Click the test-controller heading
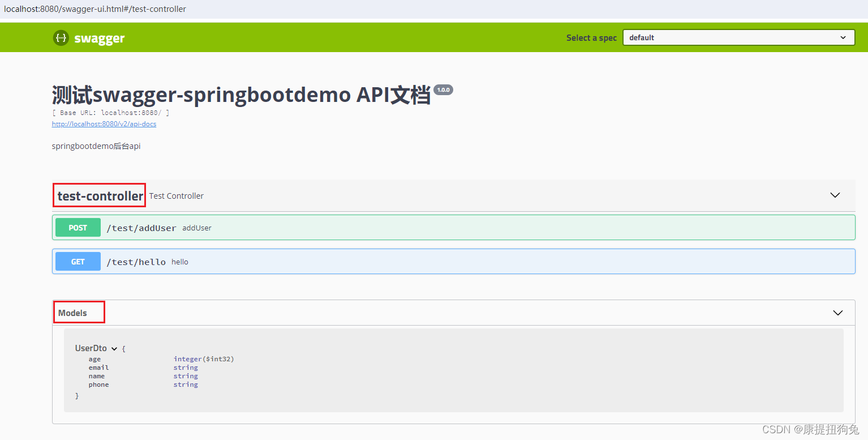Viewport: 868px width, 440px height. pyautogui.click(x=100, y=196)
